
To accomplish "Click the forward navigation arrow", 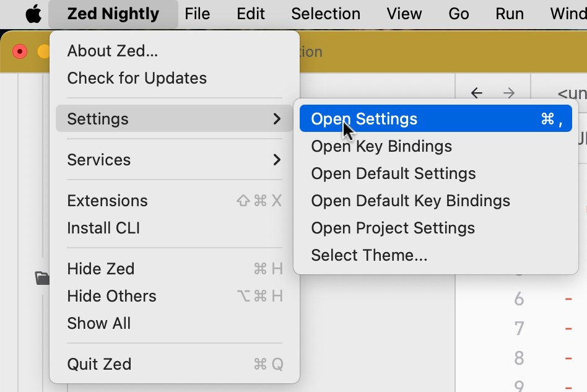I will [509, 93].
